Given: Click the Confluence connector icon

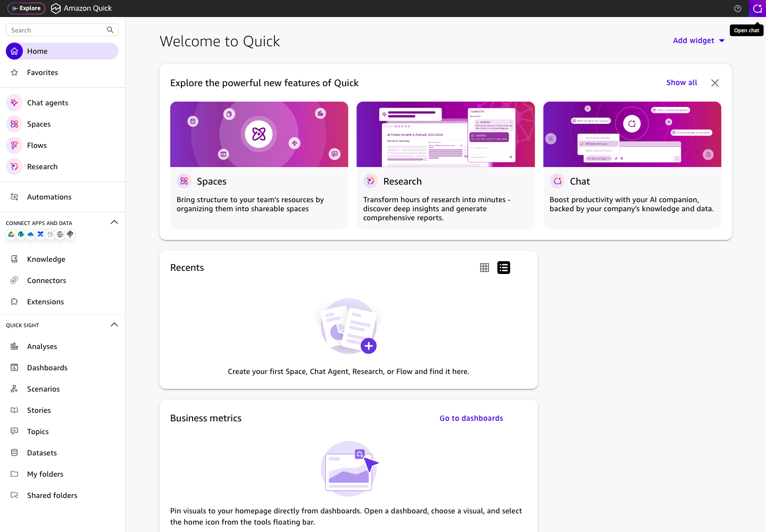Looking at the screenshot, I should 40,234.
